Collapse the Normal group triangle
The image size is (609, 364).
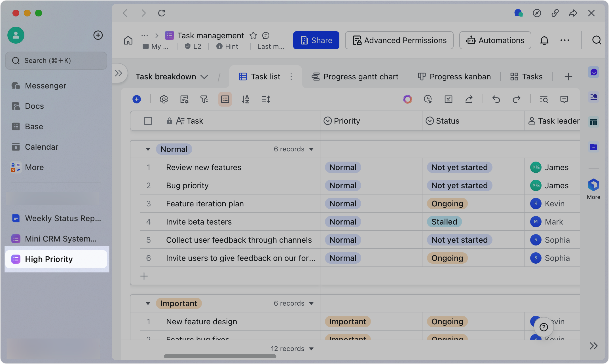pos(148,149)
